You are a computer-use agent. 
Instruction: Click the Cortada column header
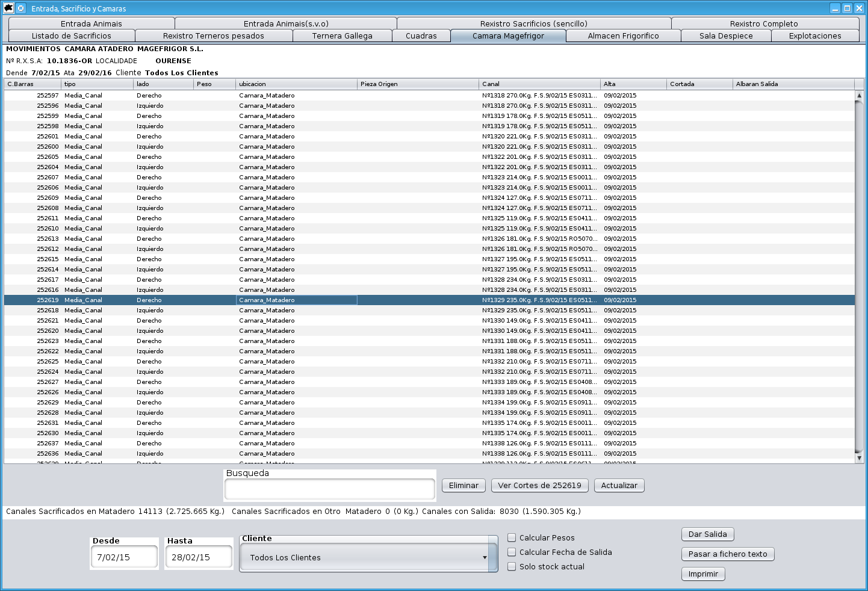pos(700,84)
